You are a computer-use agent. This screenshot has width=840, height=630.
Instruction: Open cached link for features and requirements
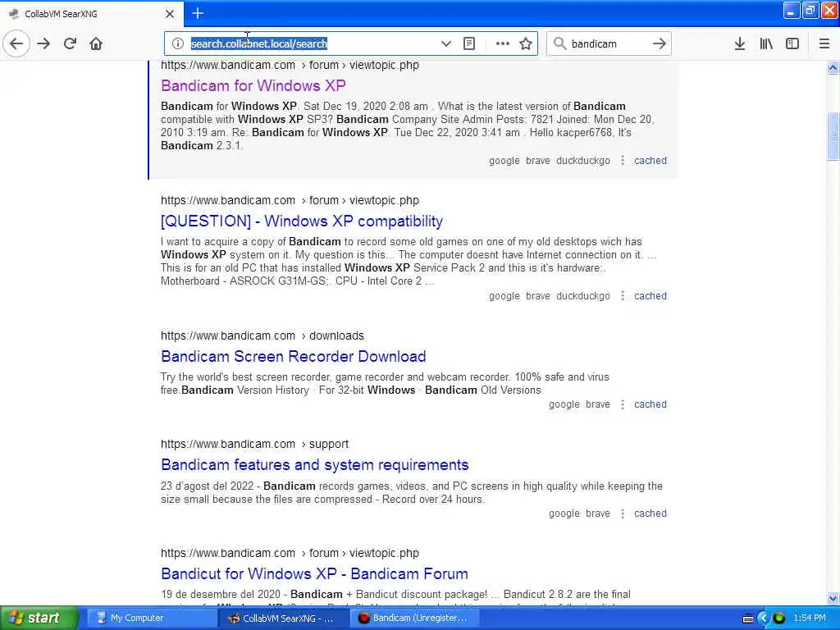click(x=651, y=514)
